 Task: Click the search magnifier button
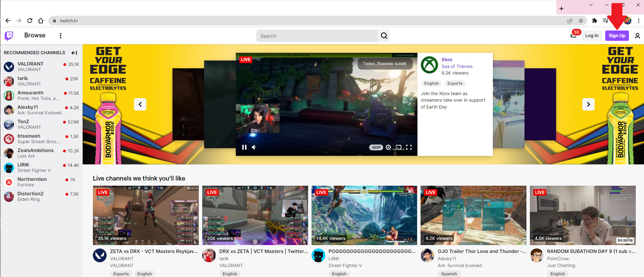coord(384,36)
